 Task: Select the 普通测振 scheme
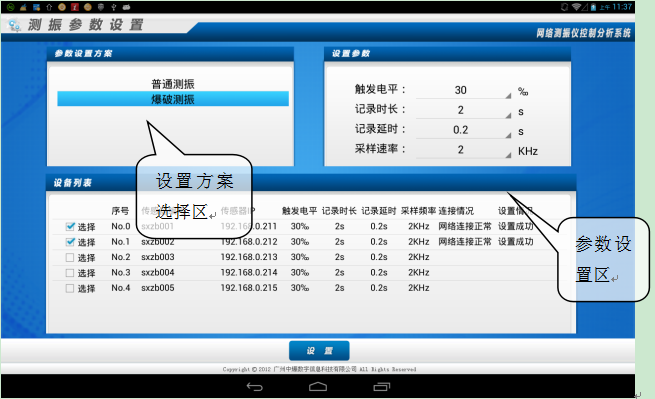[173, 84]
